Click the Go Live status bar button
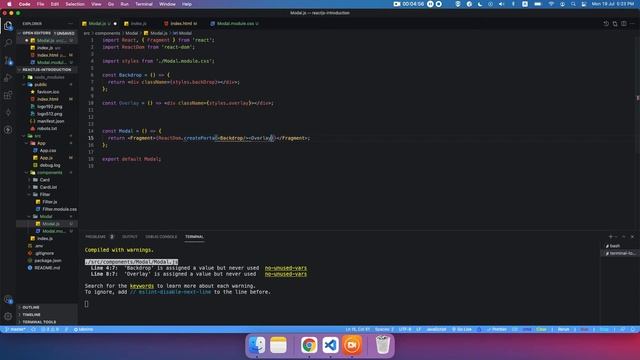This screenshot has height=360, width=640. coord(462,329)
